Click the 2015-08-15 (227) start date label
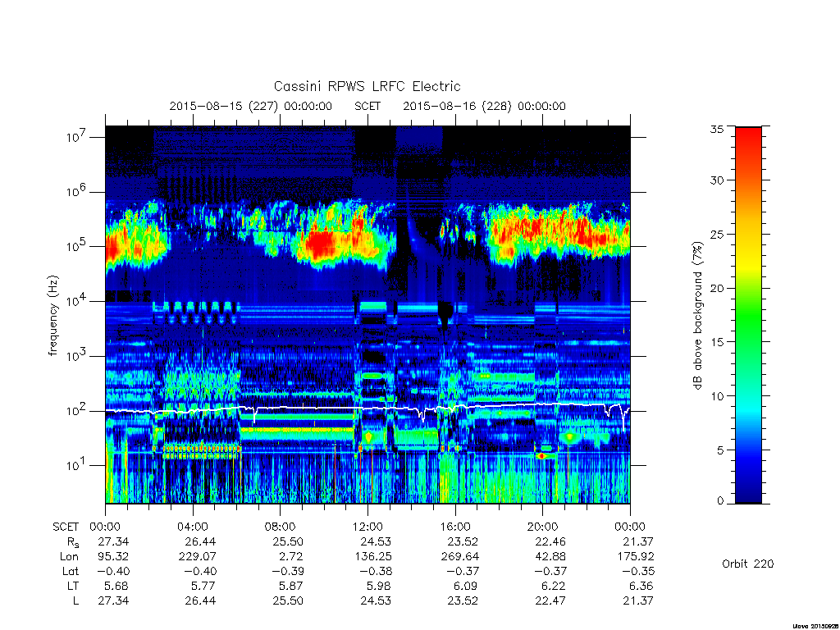 (x=250, y=106)
